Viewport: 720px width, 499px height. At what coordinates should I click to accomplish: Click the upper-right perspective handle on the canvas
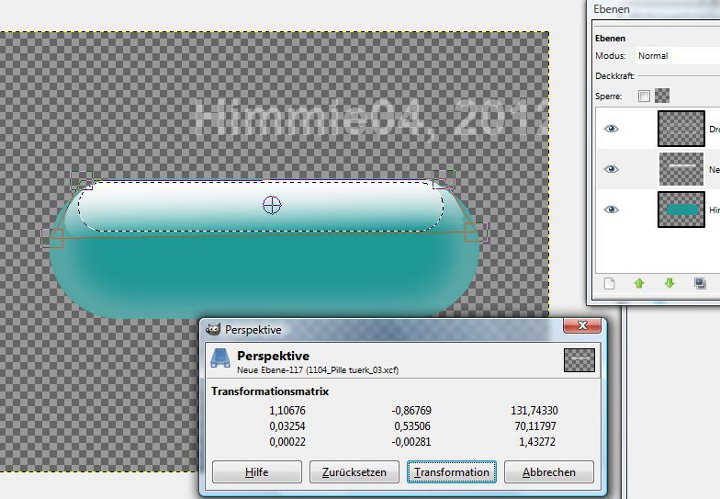click(444, 179)
